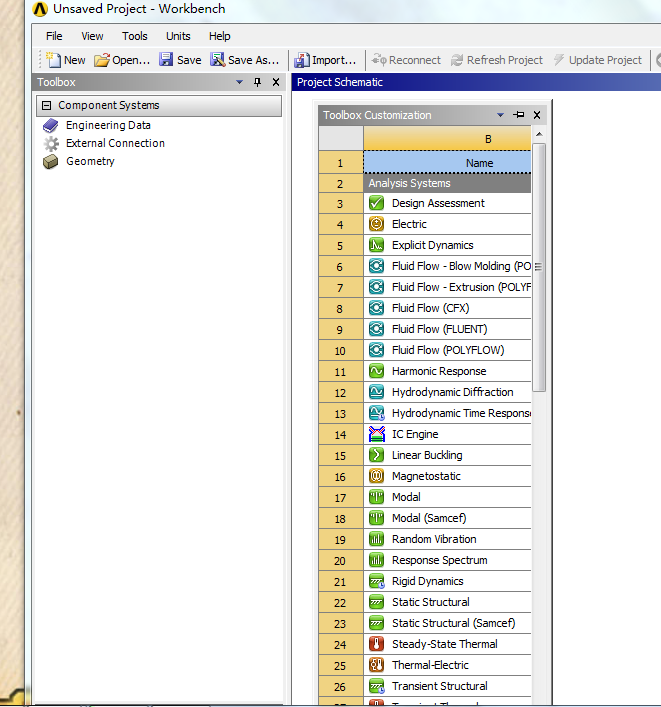This screenshot has width=661, height=707.
Task: Click the Fluid Flow (FLUENT) icon
Action: 376,329
